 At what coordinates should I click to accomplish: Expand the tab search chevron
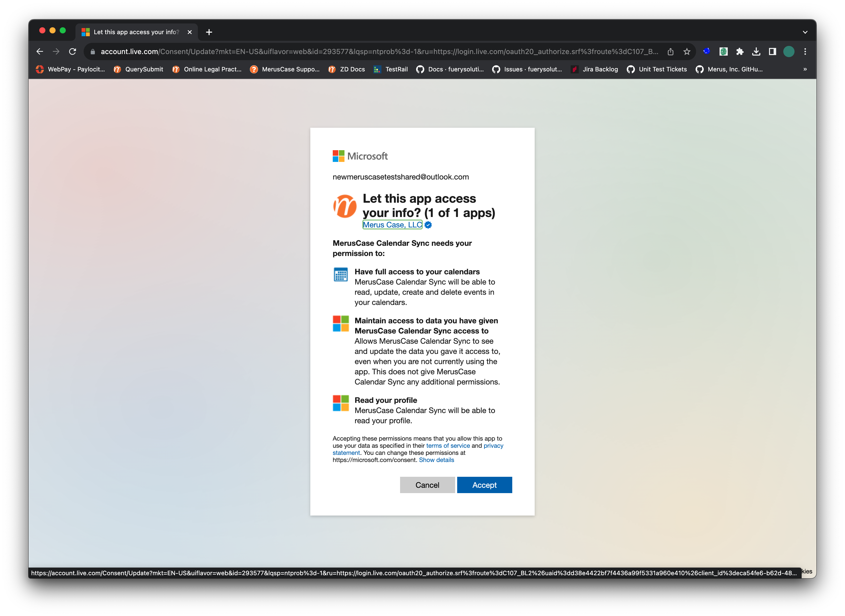(x=805, y=32)
